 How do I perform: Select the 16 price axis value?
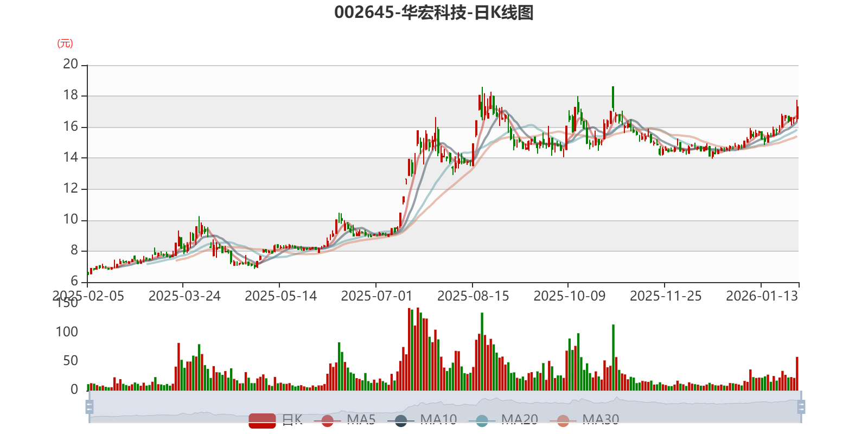(x=71, y=127)
